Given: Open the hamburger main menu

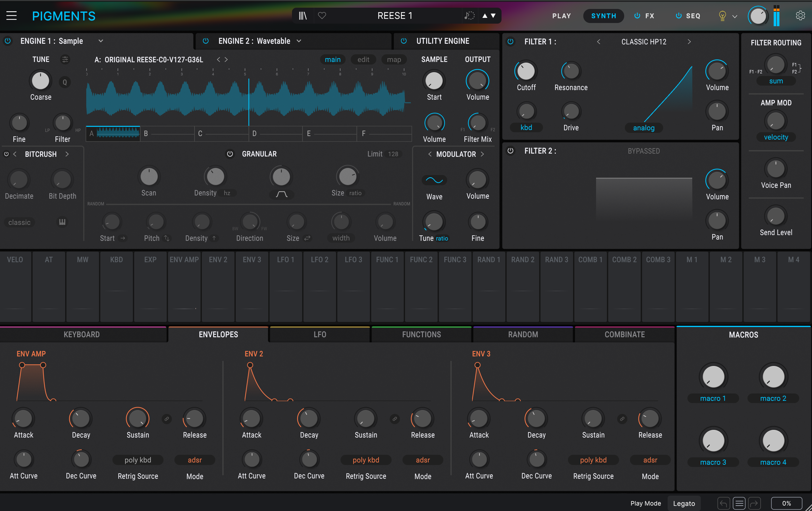Looking at the screenshot, I should coord(11,16).
